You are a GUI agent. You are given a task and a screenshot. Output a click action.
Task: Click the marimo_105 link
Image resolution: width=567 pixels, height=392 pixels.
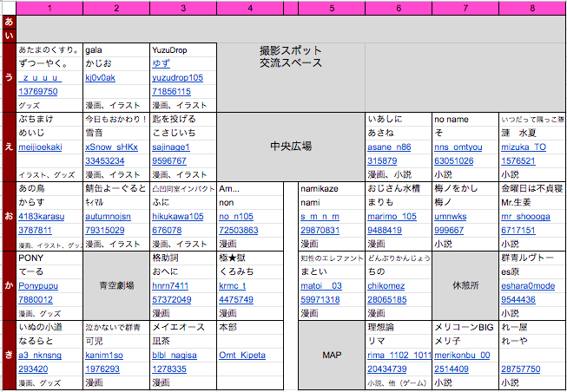click(x=392, y=217)
